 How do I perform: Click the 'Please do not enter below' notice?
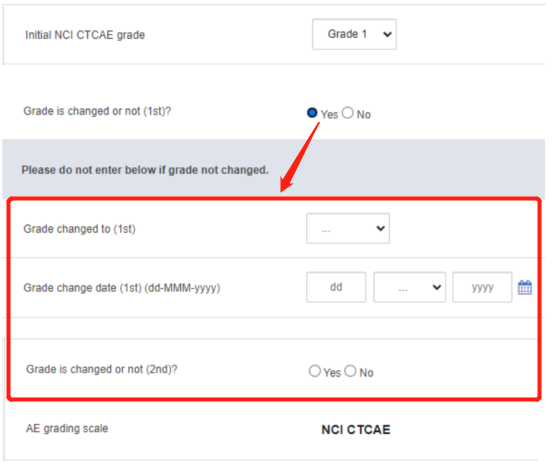point(145,170)
